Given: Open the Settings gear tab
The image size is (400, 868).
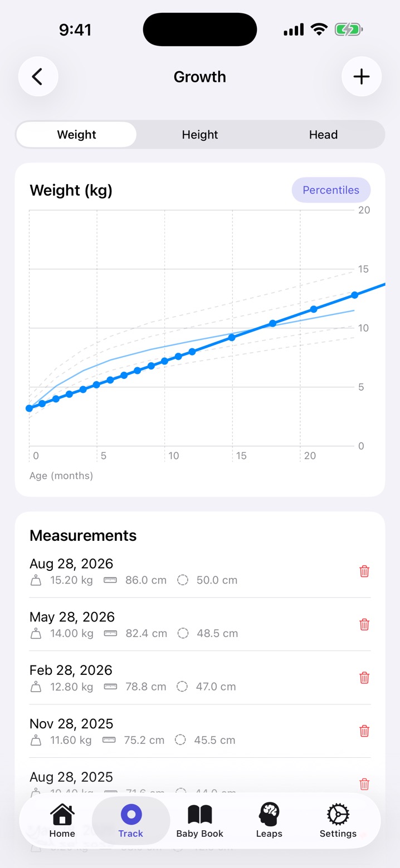Looking at the screenshot, I should click(x=338, y=821).
